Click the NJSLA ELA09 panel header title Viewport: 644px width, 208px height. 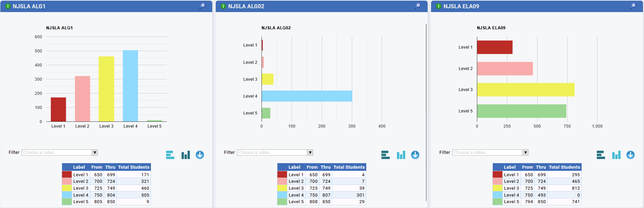tap(461, 6)
